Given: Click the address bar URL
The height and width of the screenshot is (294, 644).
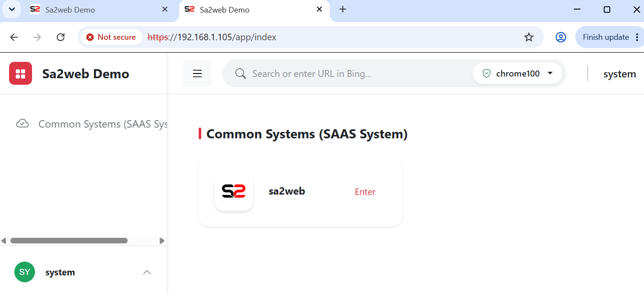Looking at the screenshot, I should click(212, 37).
